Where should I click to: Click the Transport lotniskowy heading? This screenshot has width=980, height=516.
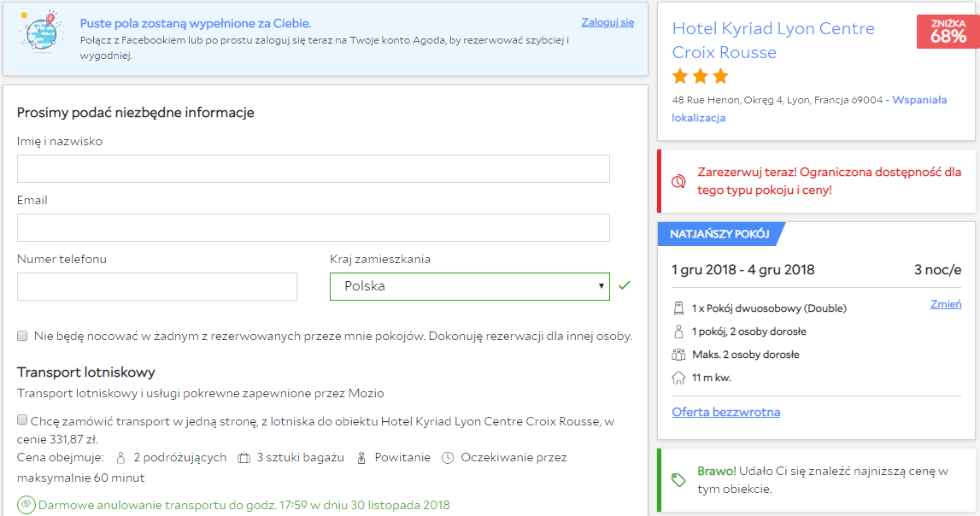coord(85,372)
